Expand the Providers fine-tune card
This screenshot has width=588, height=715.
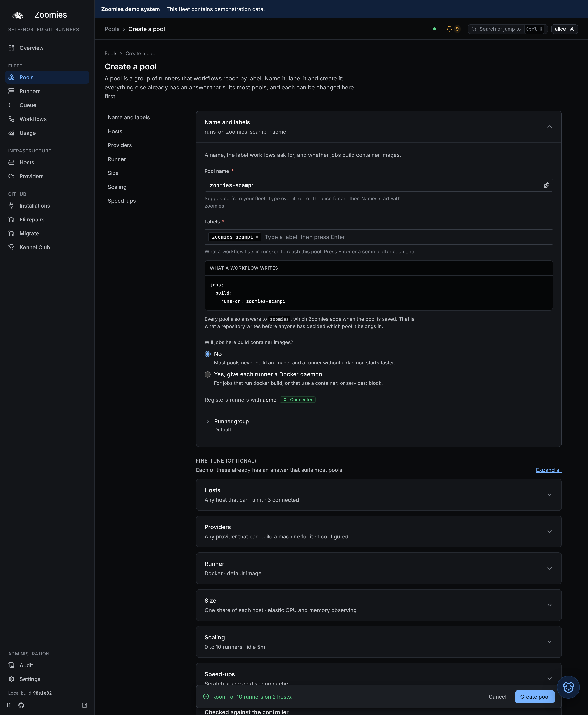(x=379, y=531)
